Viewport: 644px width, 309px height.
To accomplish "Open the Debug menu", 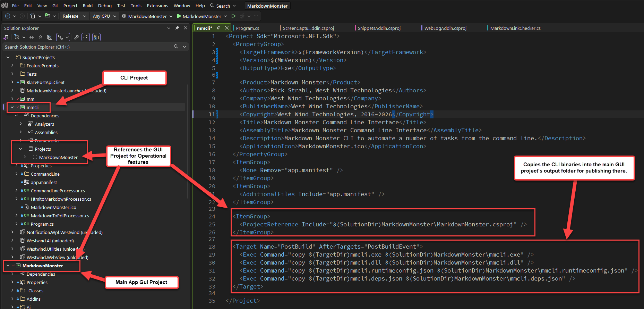I will tap(105, 6).
